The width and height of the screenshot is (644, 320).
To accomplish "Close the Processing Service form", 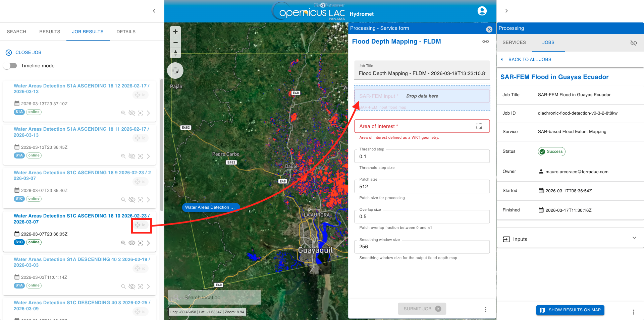I will [489, 29].
